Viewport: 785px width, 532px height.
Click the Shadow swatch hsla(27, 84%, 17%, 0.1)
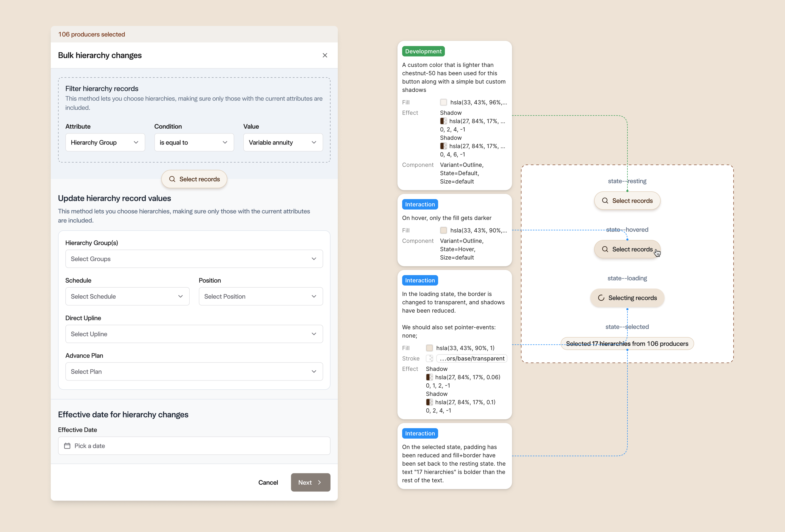click(x=429, y=402)
